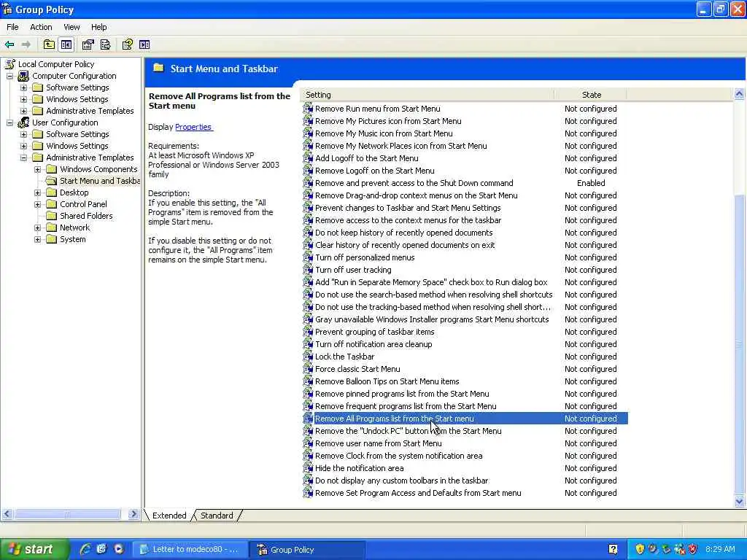747x560 pixels.
Task: Expand Software Settings under Computer Configuration
Action: 23,87
